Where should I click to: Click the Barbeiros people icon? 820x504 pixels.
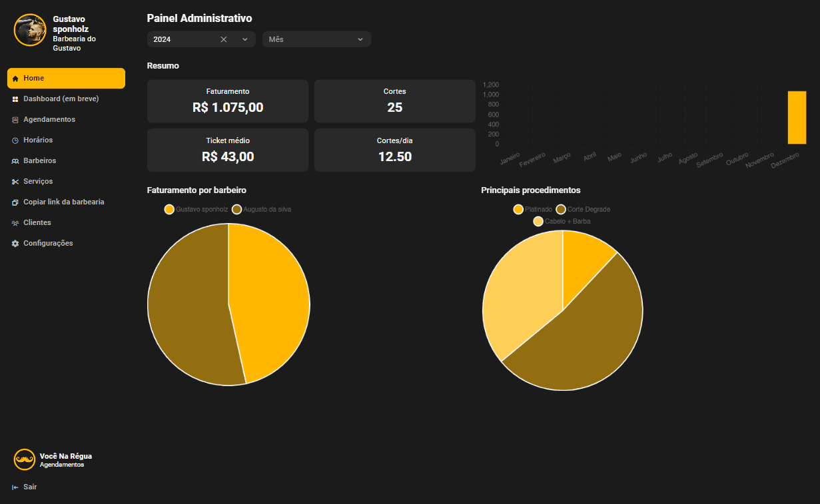pyautogui.click(x=15, y=161)
